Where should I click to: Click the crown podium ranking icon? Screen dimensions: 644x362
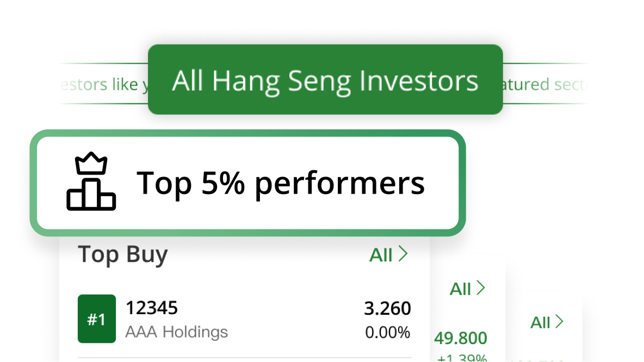pyautogui.click(x=91, y=182)
